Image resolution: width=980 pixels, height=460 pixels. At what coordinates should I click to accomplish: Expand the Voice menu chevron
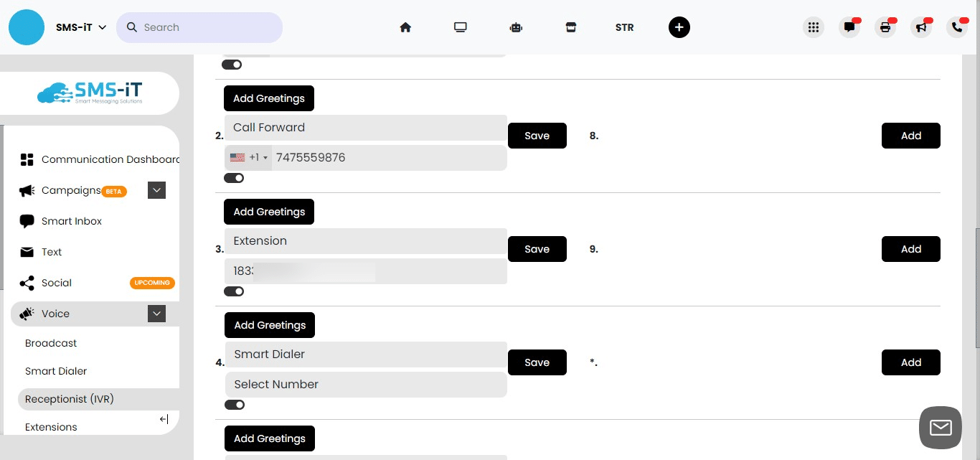pyautogui.click(x=156, y=314)
